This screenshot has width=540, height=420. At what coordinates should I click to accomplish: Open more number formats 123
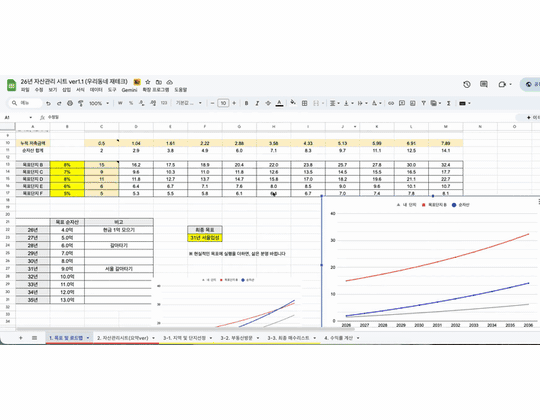pos(164,103)
